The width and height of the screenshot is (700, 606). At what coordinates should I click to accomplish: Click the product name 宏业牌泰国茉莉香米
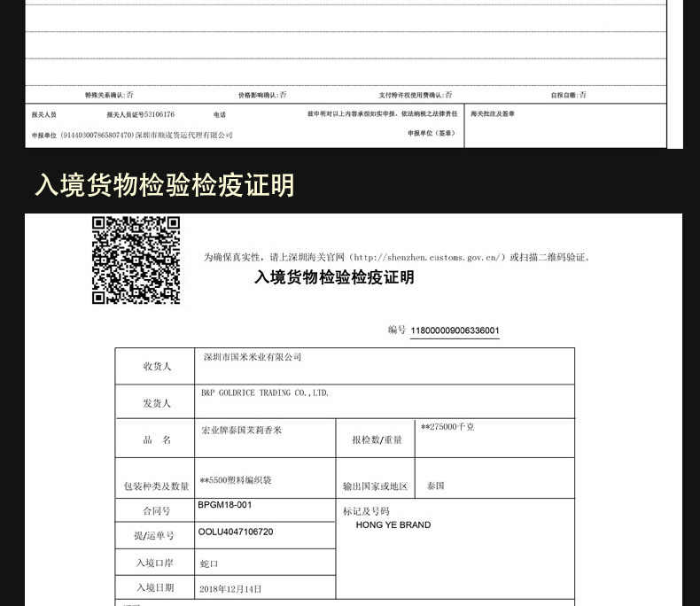pos(242,431)
